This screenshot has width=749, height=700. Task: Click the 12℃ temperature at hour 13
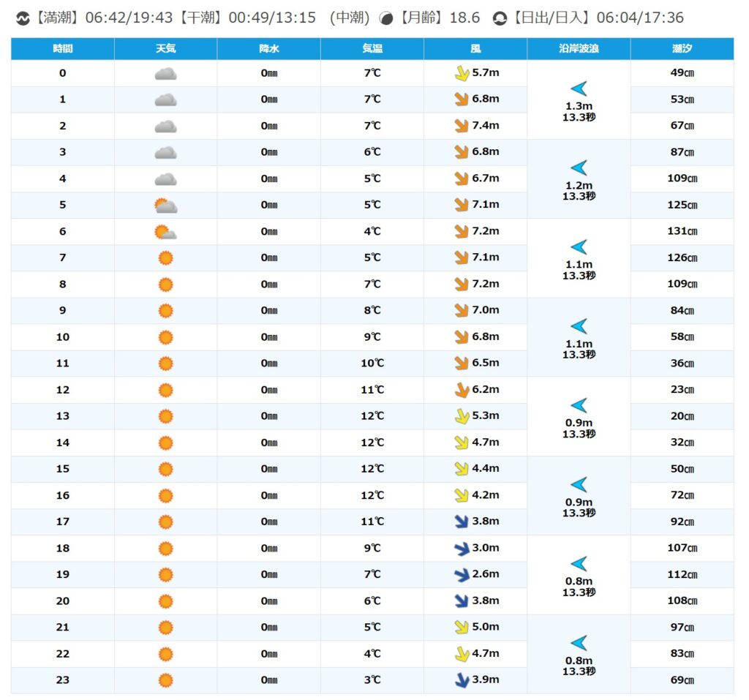372,416
